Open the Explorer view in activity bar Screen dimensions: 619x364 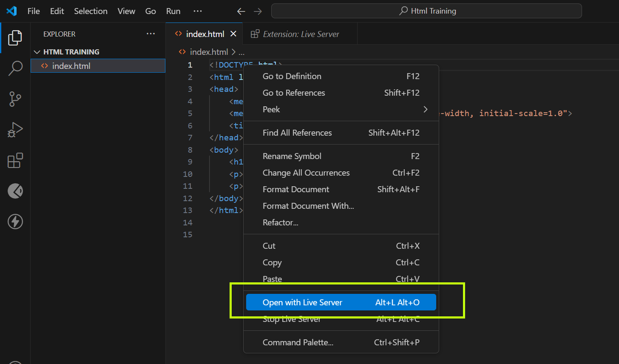coord(15,38)
